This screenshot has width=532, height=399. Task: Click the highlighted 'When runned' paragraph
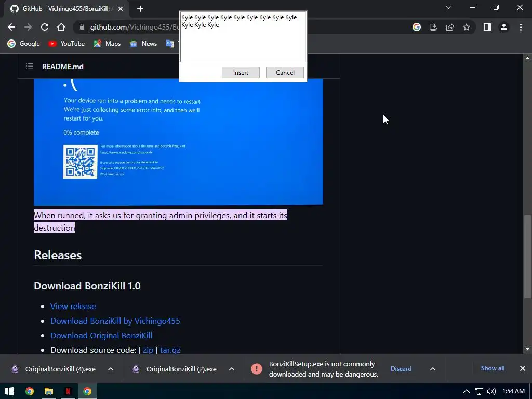[x=161, y=221]
